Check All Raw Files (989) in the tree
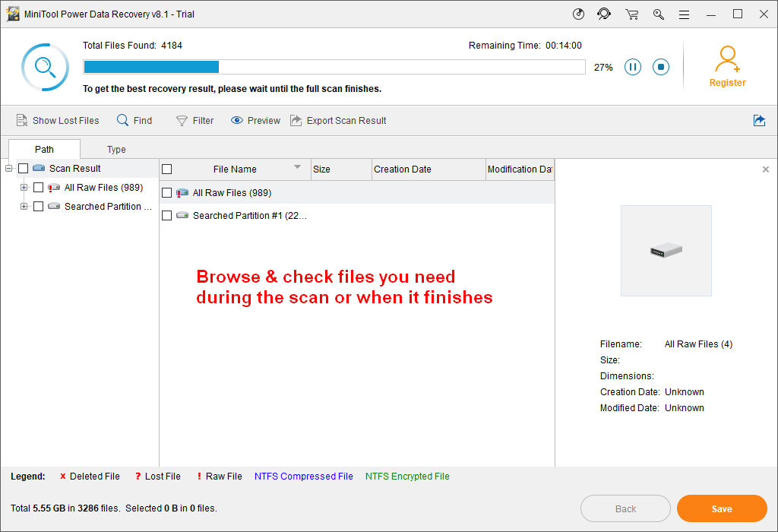 pyautogui.click(x=38, y=188)
